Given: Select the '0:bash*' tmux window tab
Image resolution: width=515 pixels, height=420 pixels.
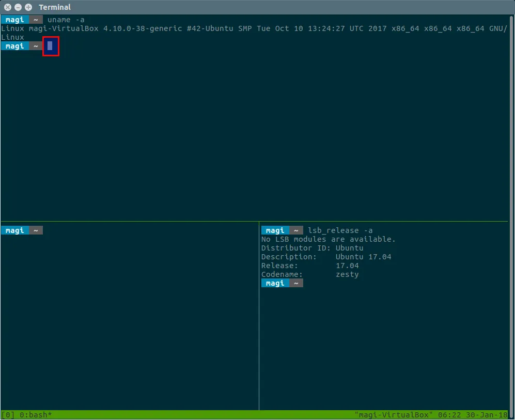Looking at the screenshot, I should [36, 415].
